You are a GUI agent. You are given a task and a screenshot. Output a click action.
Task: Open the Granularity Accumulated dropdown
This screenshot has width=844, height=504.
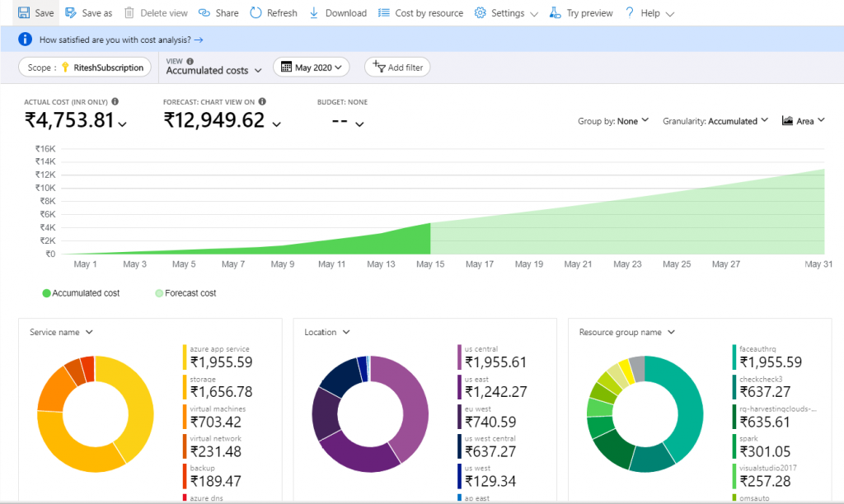(x=715, y=121)
